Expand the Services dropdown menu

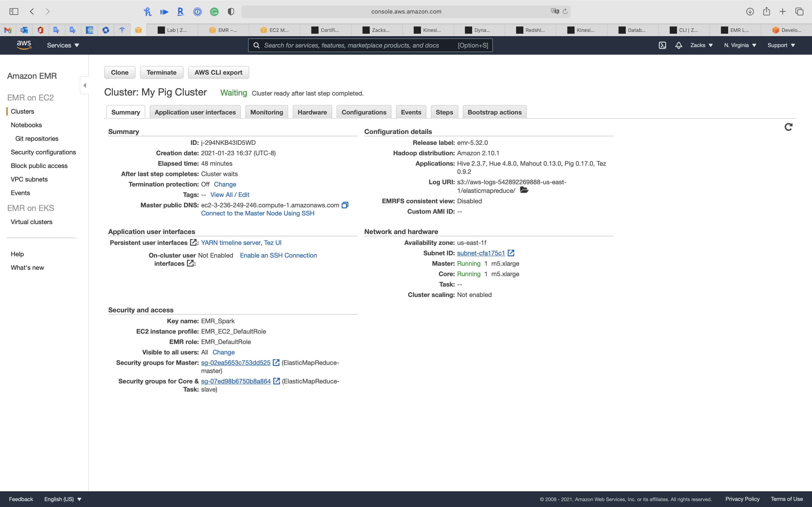click(x=63, y=45)
